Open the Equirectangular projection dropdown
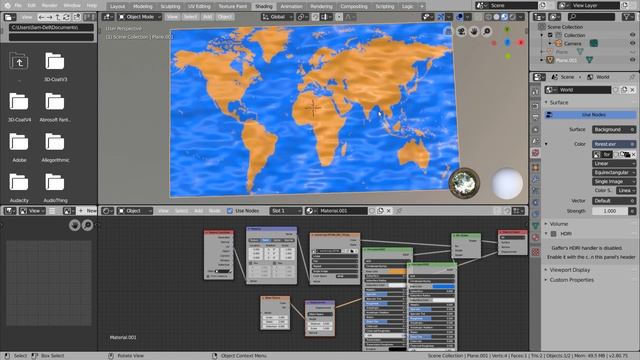The image size is (640, 360). coord(614,172)
